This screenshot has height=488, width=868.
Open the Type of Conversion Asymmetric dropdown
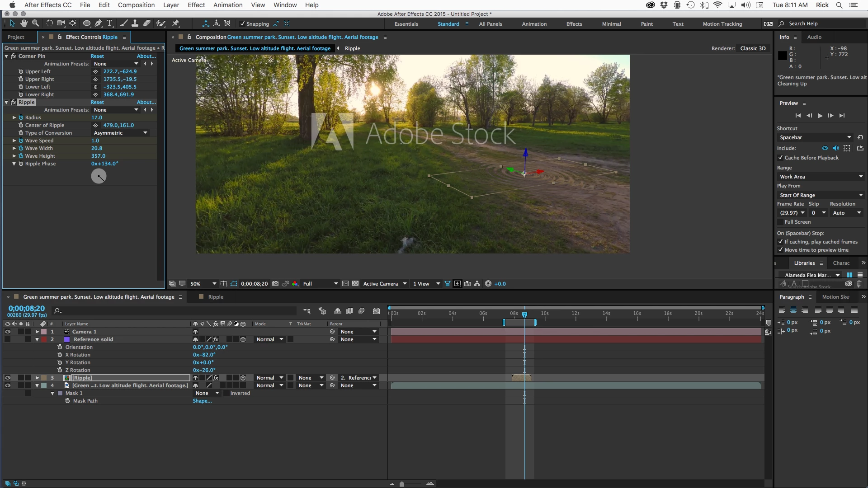pos(120,133)
